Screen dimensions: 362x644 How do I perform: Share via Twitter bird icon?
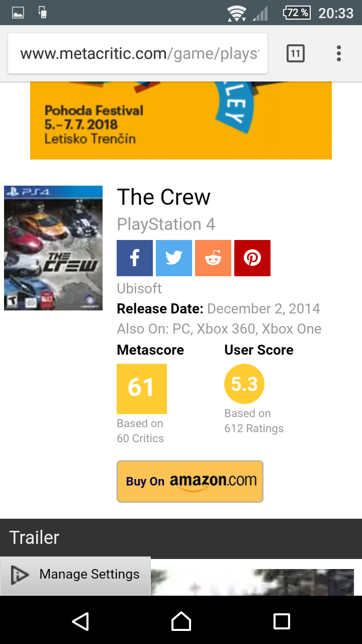tap(174, 258)
